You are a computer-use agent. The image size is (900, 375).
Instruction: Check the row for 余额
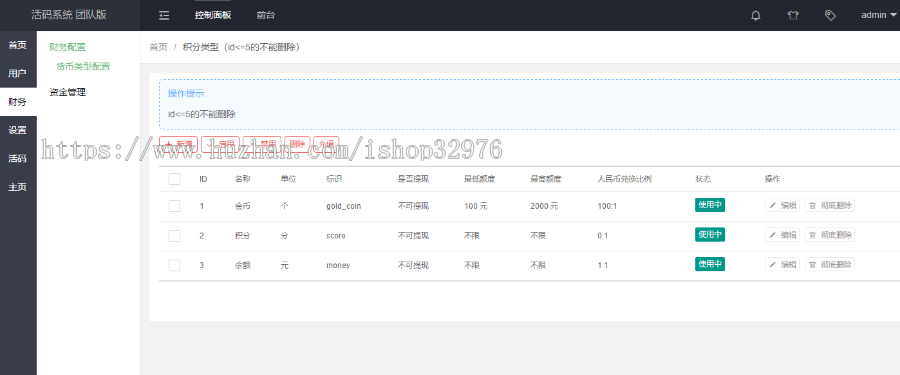(174, 265)
